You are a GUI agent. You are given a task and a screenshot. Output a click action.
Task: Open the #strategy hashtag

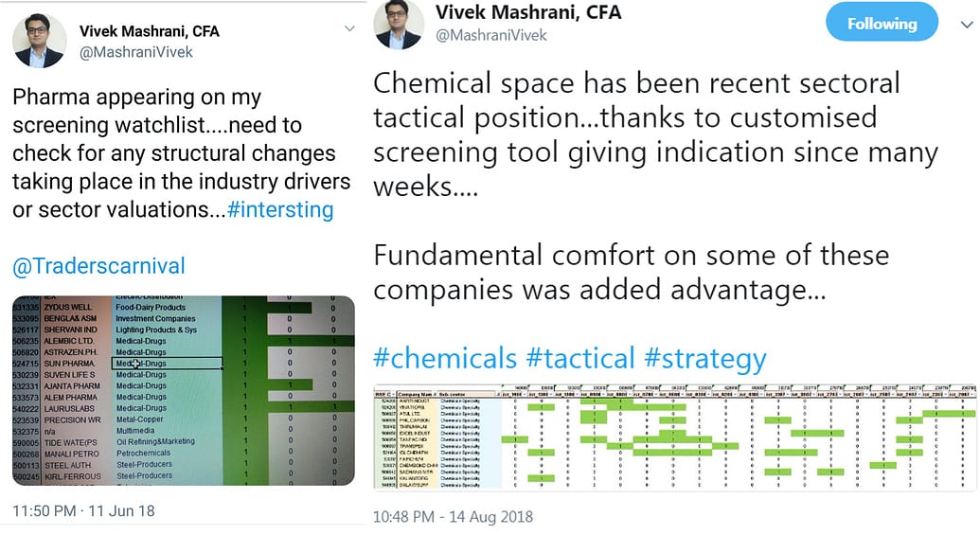click(x=704, y=359)
